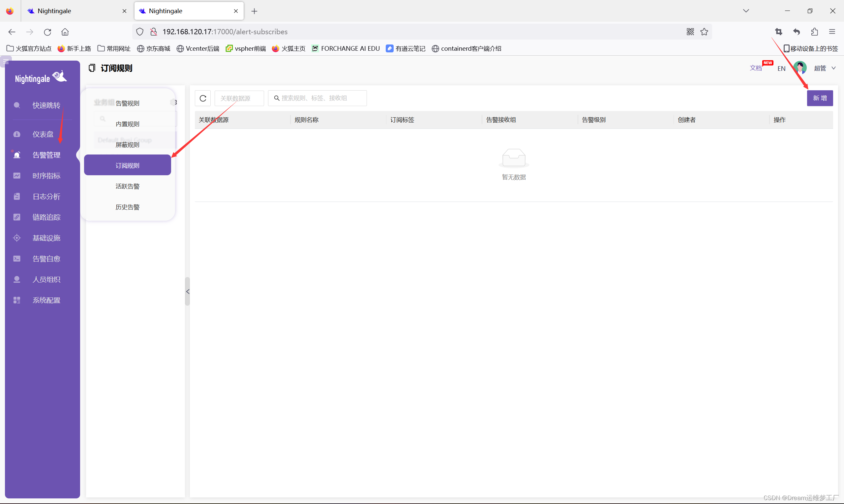This screenshot has height=504, width=844.
Task: Toggle the sidebar menu collapse icon at top-left
Action: click(x=6, y=62)
